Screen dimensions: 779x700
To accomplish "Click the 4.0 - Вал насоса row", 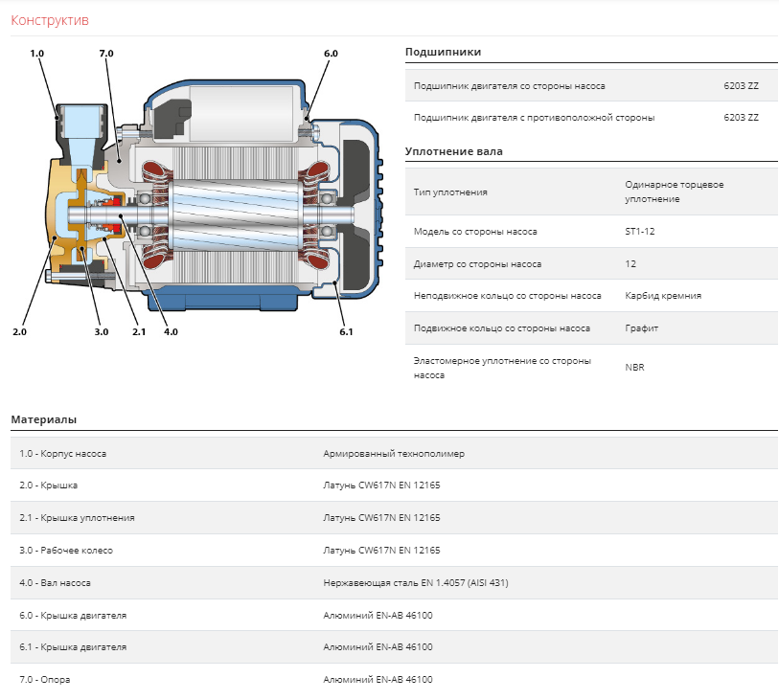I will tap(394, 583).
